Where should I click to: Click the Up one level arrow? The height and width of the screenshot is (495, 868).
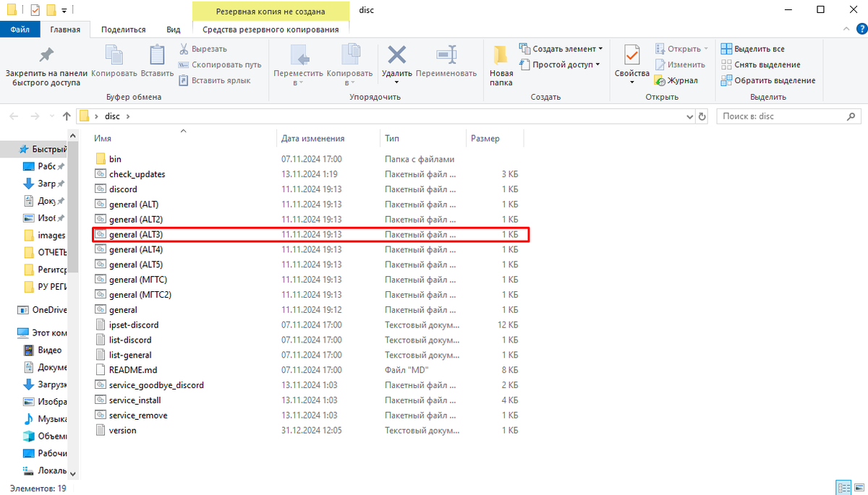(x=67, y=116)
